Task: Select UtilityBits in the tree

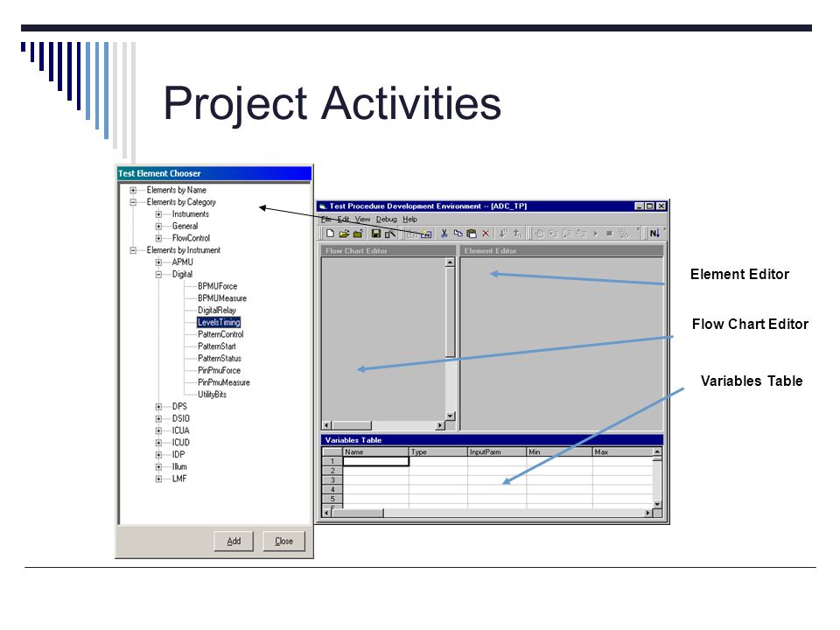Action: pos(212,395)
